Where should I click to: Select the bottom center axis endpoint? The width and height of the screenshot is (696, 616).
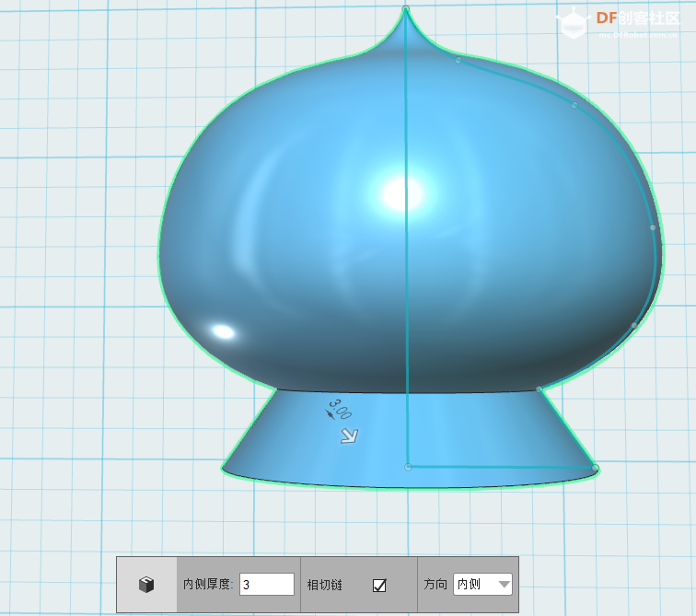click(x=408, y=467)
